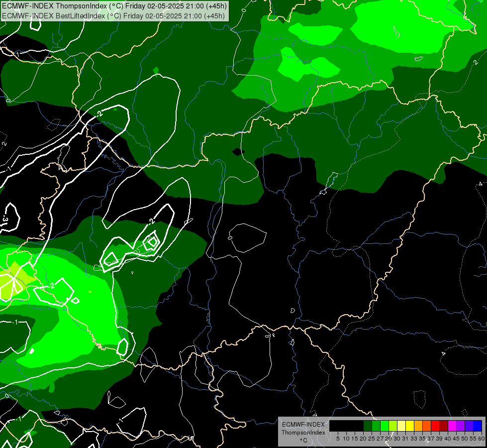487x448 pixels.
Task: Select the dark orange 35-37 legend swatch
Action: tap(427, 426)
